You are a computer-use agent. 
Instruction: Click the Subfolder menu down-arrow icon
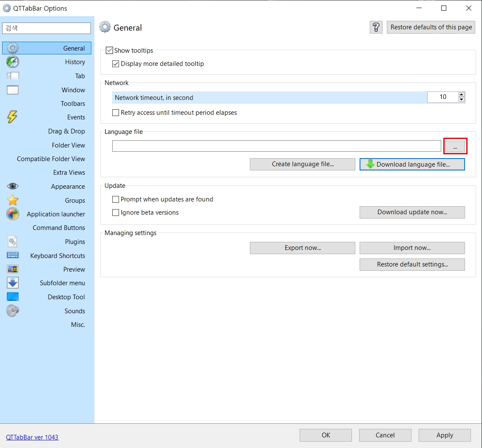[13, 283]
